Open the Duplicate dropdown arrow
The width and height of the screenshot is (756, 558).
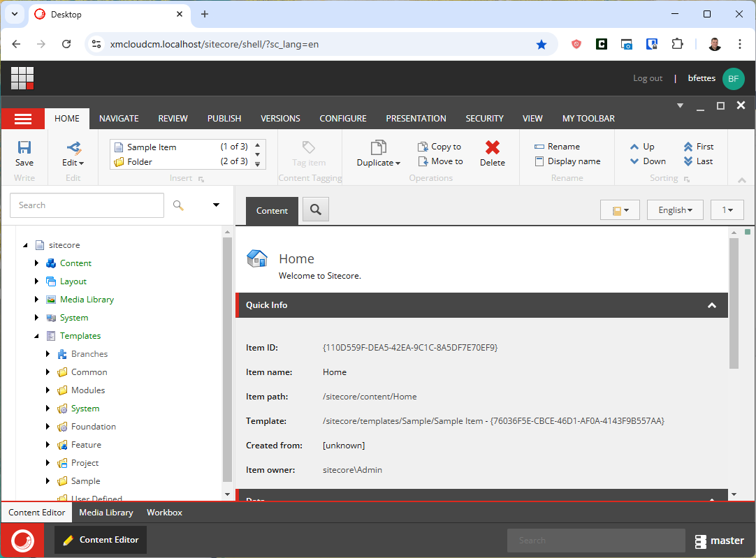click(398, 163)
